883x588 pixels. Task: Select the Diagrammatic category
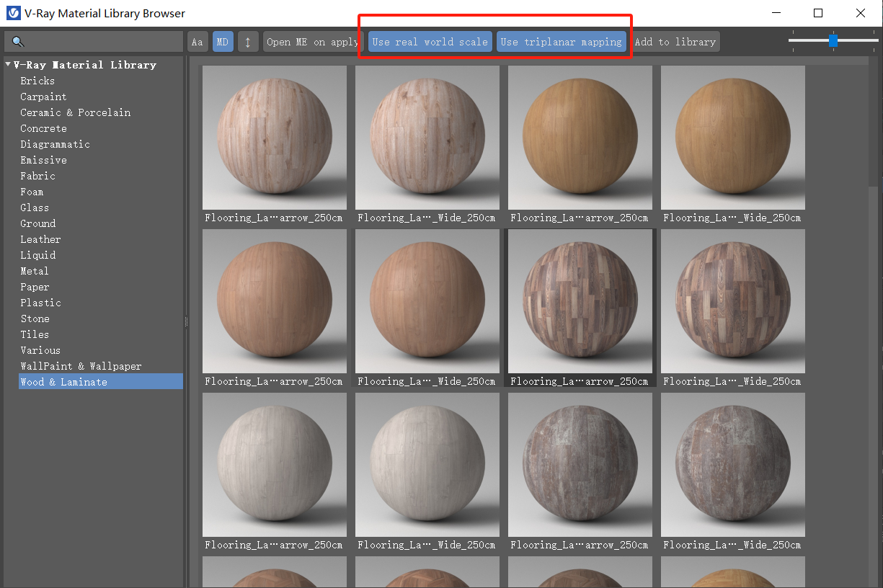point(55,144)
